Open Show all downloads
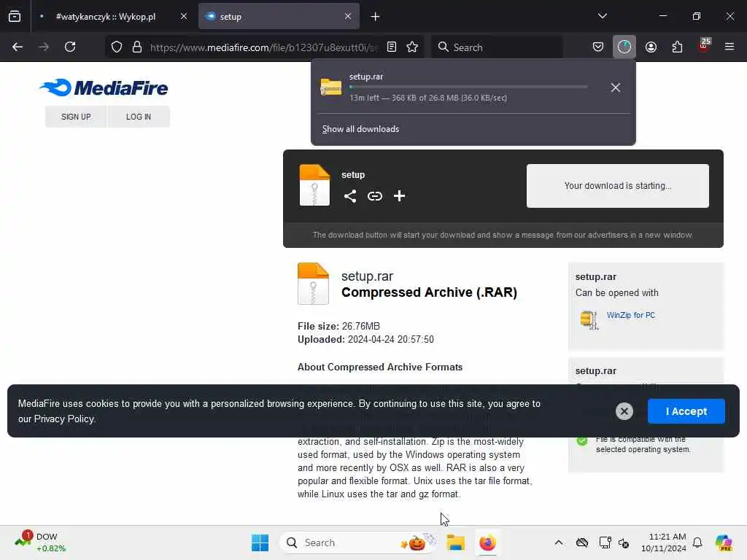Viewport: 747px width, 560px height. click(x=360, y=129)
